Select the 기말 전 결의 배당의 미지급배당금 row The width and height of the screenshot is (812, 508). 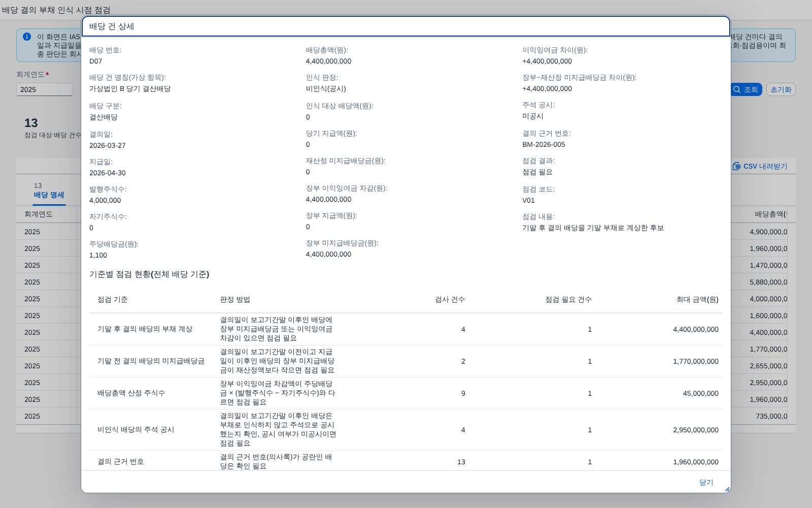point(406,361)
